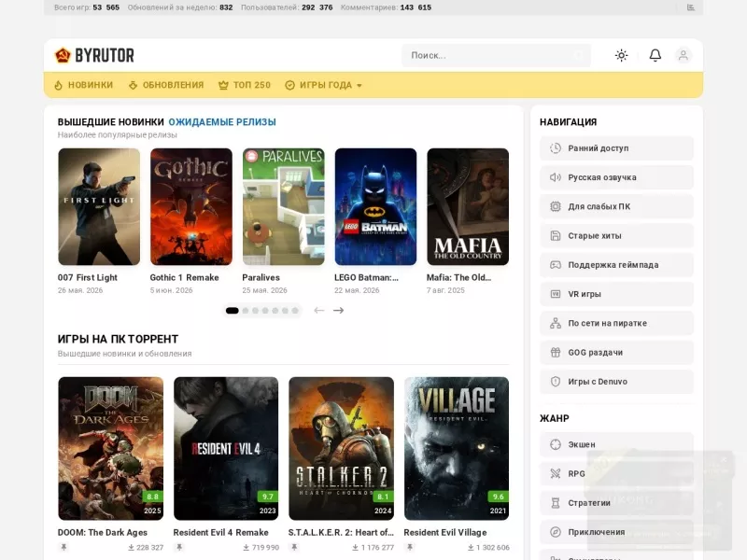Toggle the light/dark theme sun icon

pos(621,55)
